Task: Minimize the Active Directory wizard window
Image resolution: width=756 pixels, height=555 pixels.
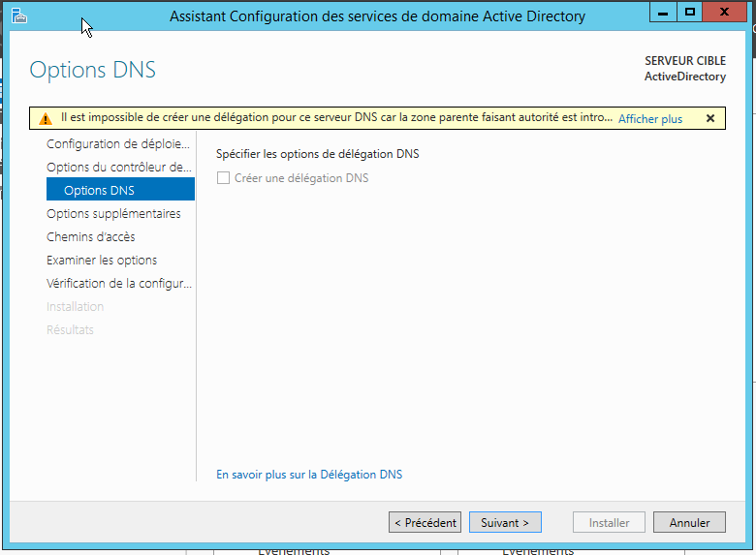Action: [x=663, y=12]
